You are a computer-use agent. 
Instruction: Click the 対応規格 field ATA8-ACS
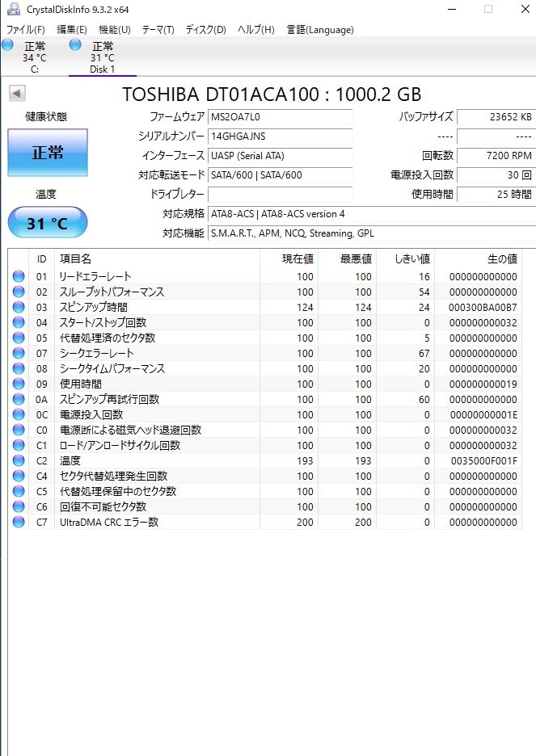point(372,213)
